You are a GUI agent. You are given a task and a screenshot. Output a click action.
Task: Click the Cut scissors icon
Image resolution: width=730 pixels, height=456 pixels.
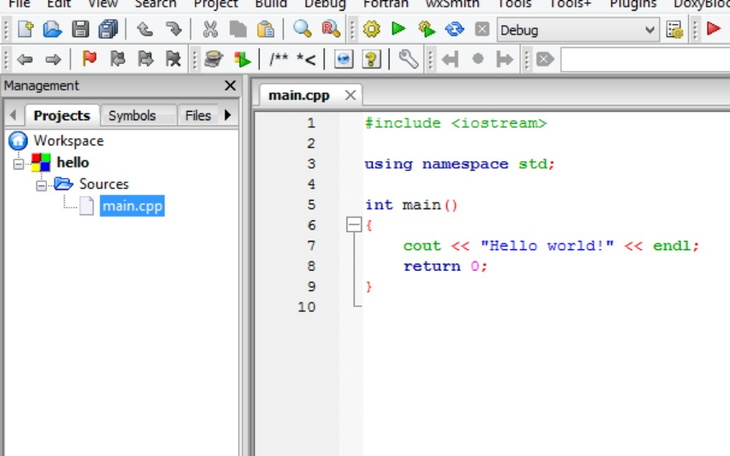[210, 30]
